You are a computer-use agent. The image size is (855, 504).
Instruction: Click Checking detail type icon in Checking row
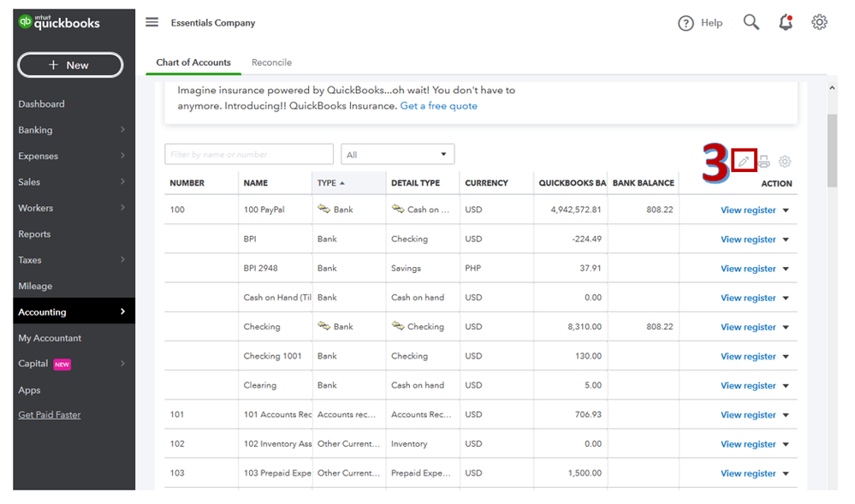pyautogui.click(x=397, y=326)
